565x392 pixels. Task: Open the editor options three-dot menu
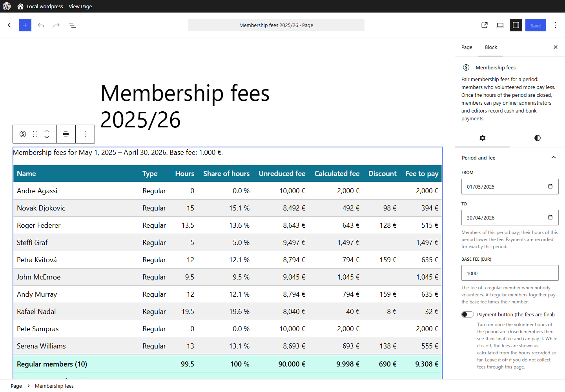[556, 25]
